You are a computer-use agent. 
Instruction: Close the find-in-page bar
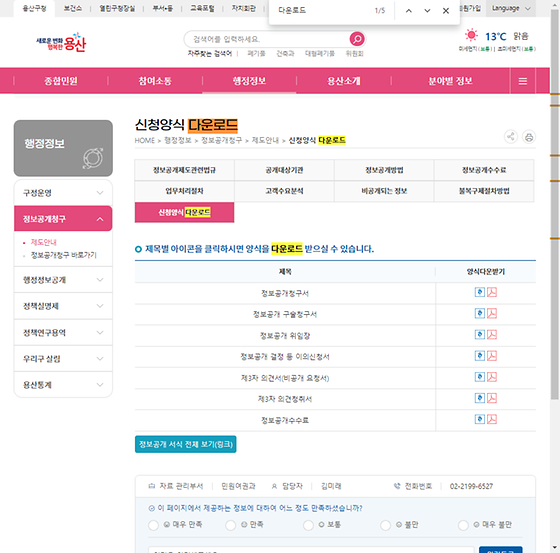click(x=446, y=11)
